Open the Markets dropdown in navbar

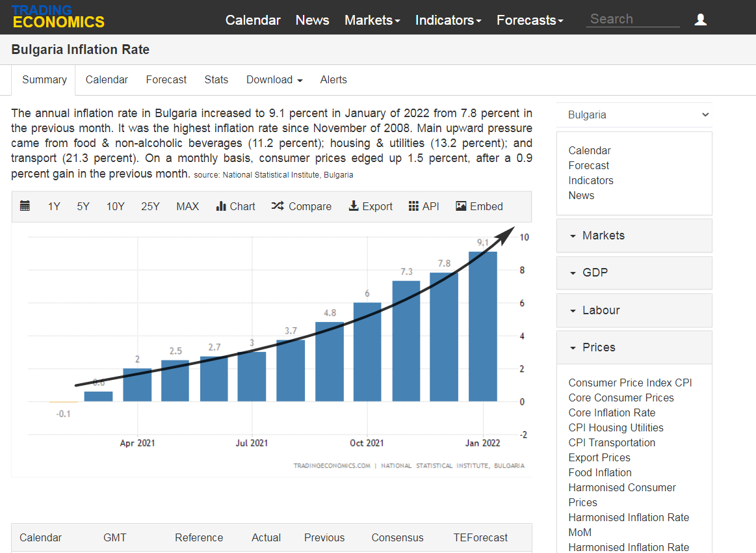click(372, 20)
